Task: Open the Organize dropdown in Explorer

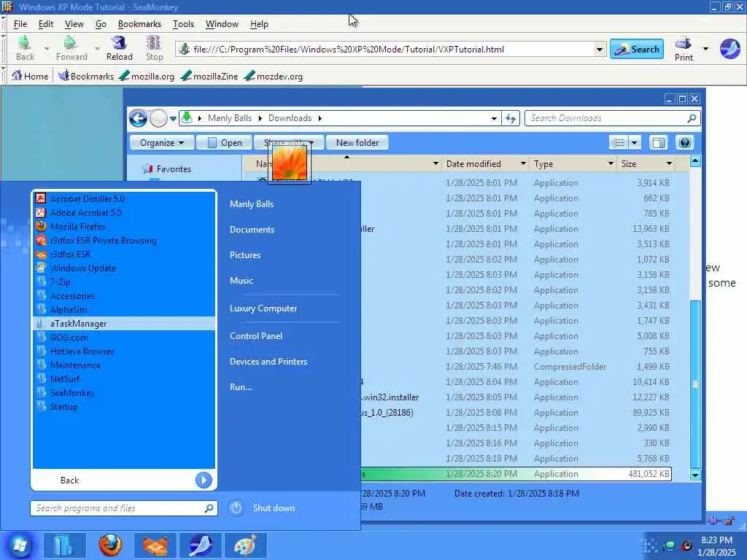Action: [x=162, y=142]
